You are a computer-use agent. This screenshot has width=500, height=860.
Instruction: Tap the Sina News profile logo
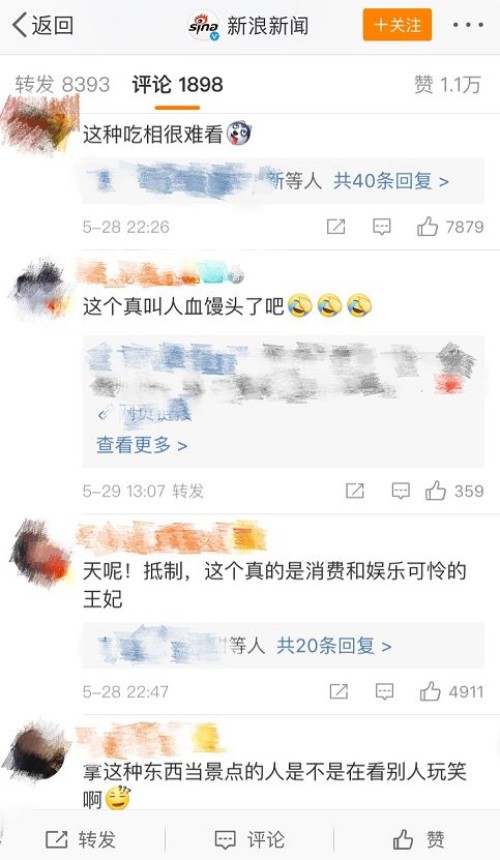click(x=204, y=25)
